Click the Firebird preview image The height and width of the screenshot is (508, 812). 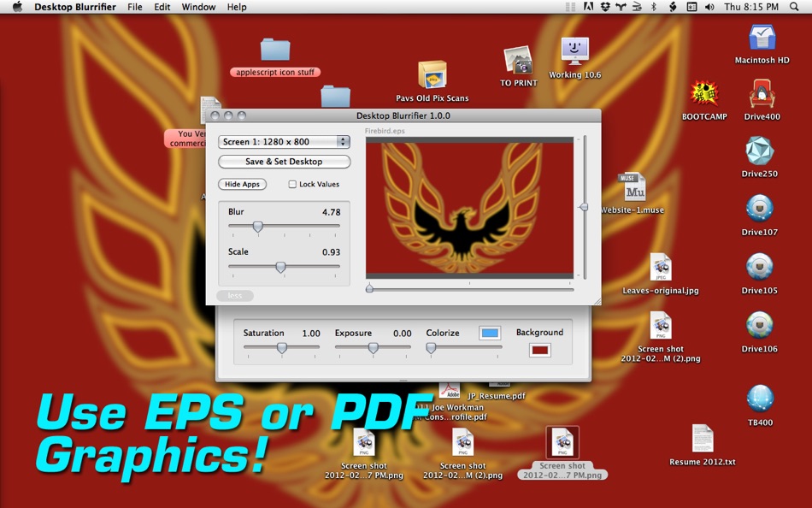pos(469,208)
